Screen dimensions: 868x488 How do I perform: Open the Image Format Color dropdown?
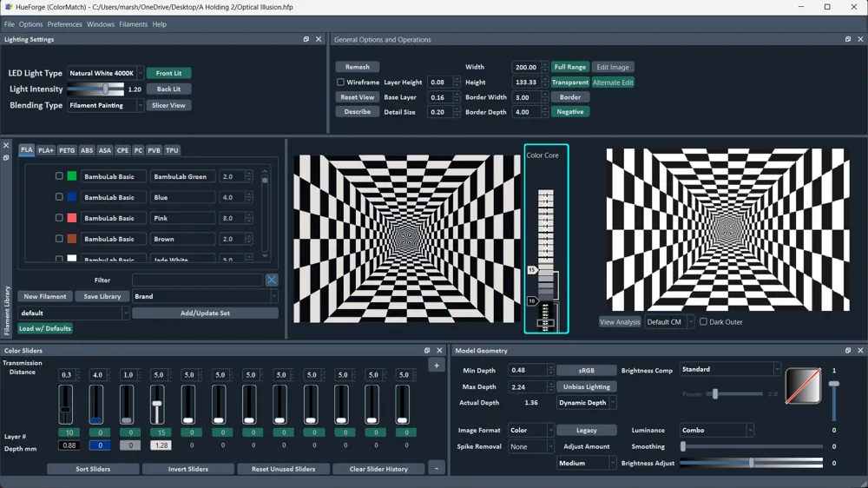click(530, 430)
